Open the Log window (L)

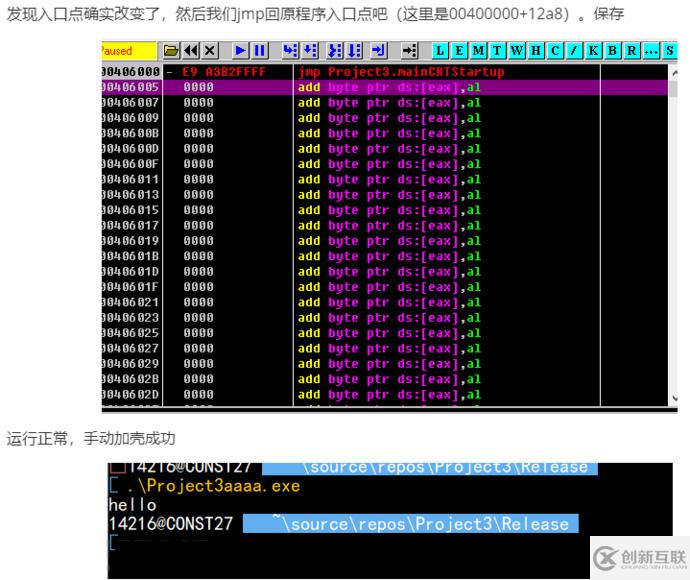pyautogui.click(x=440, y=51)
